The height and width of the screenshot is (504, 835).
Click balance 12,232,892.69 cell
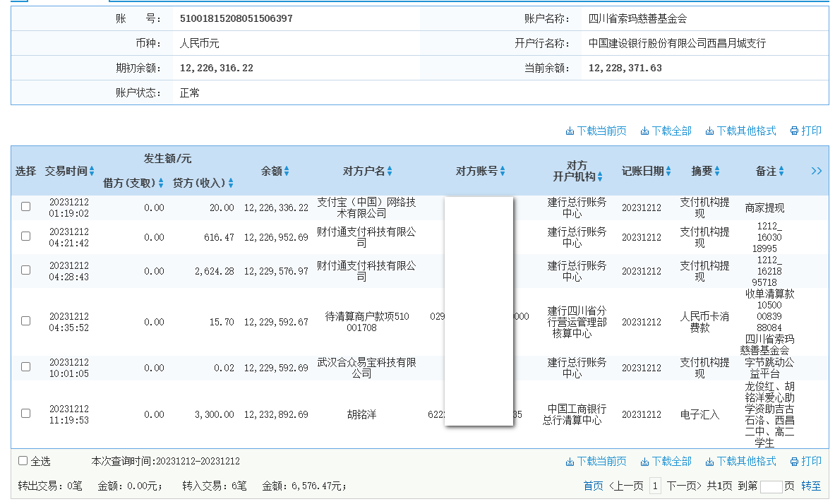click(x=276, y=414)
